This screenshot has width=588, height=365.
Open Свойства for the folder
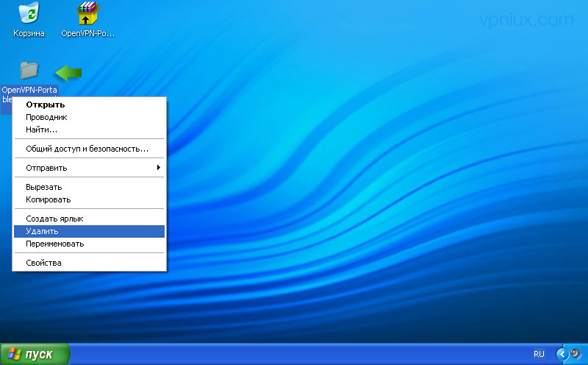tap(43, 263)
